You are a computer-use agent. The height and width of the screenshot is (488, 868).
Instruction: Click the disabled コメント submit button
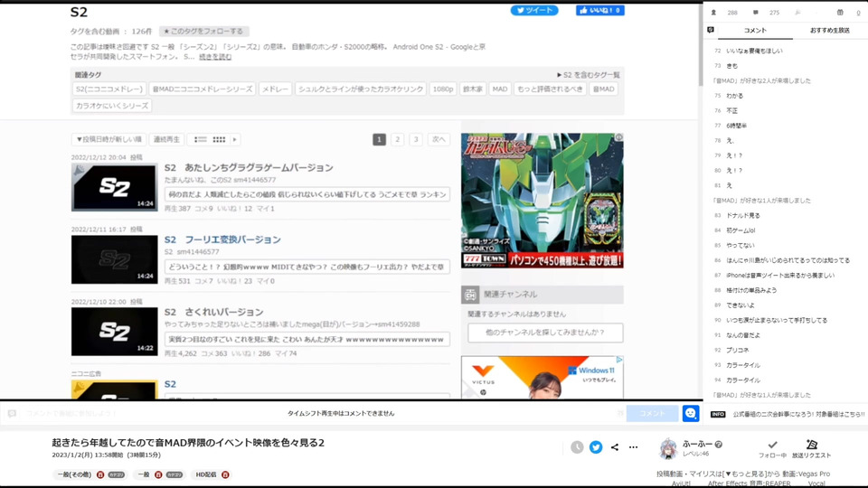(x=652, y=413)
